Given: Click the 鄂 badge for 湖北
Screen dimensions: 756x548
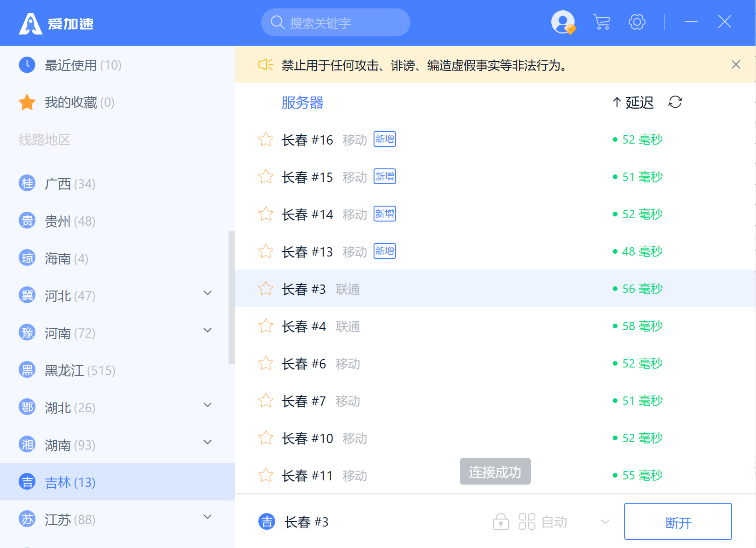Looking at the screenshot, I should [x=27, y=407].
